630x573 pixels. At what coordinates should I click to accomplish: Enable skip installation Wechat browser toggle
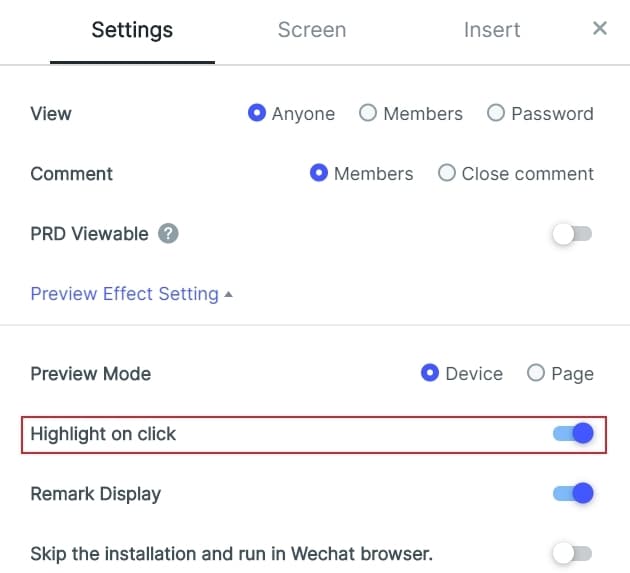(573, 553)
